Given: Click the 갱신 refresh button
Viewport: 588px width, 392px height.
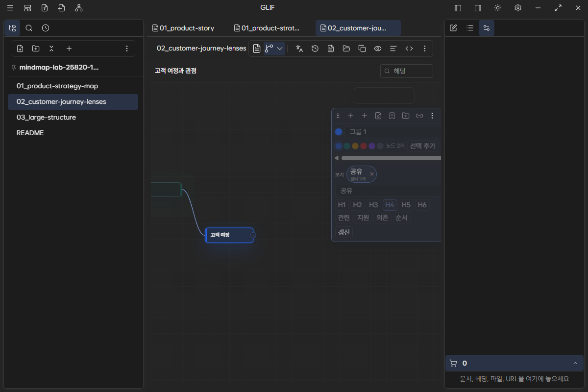Looking at the screenshot, I should point(344,232).
